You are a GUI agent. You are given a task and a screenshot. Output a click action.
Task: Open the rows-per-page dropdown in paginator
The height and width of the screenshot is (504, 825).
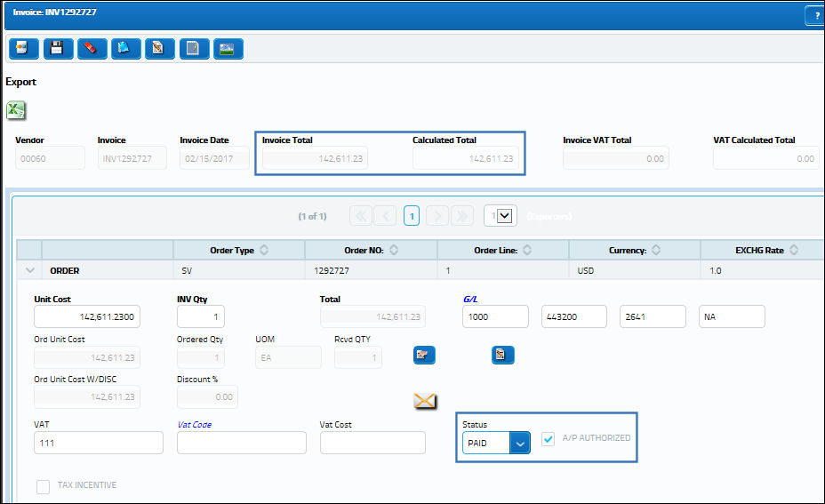pos(501,216)
